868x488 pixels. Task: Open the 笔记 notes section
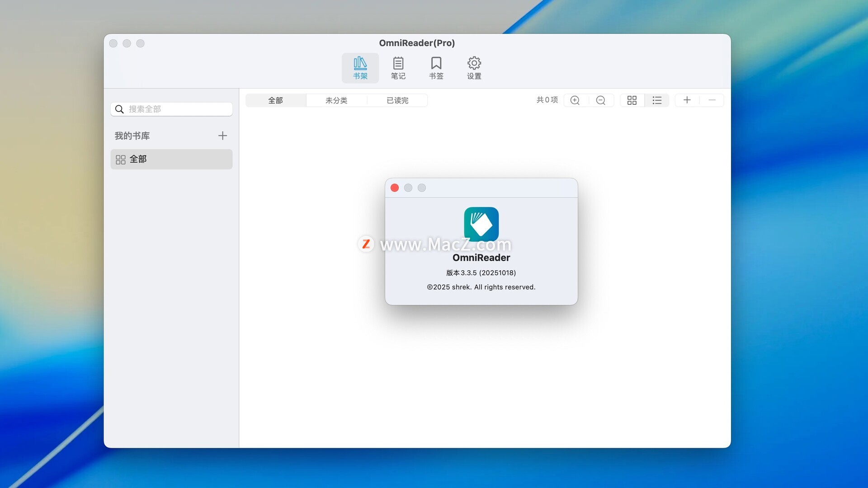click(398, 68)
